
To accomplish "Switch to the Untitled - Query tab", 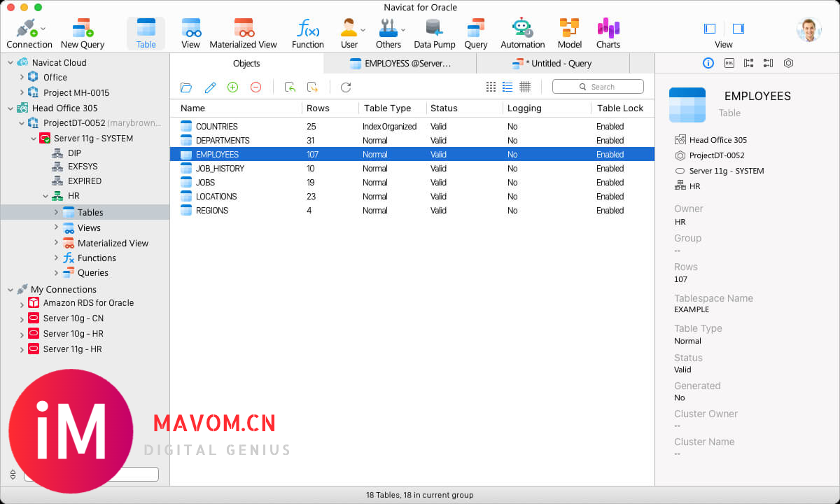I will click(553, 63).
